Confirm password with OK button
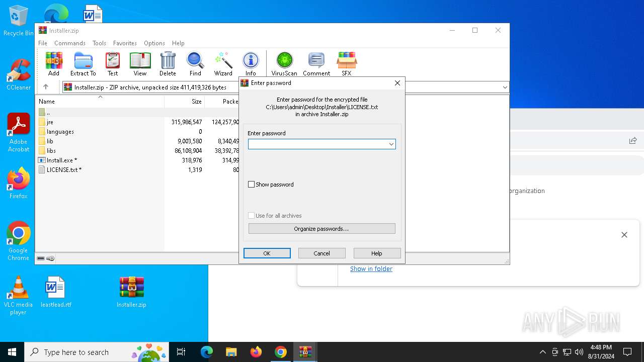The height and width of the screenshot is (362, 644). 267,253
